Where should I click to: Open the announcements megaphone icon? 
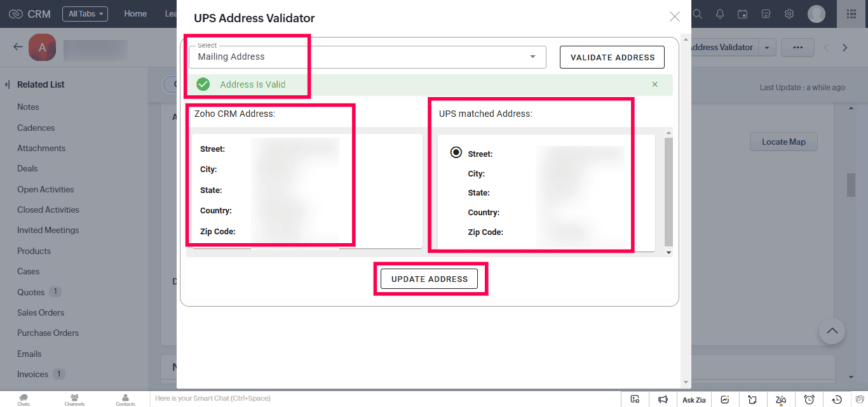663,399
